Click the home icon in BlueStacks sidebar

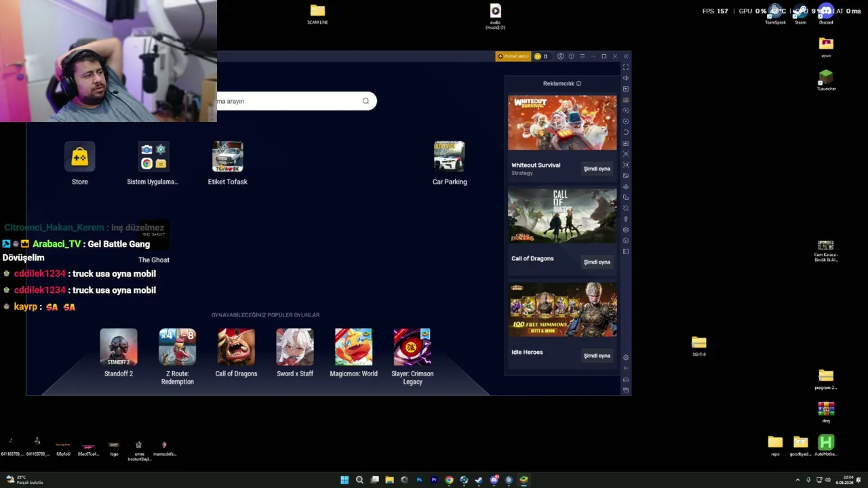point(626,379)
